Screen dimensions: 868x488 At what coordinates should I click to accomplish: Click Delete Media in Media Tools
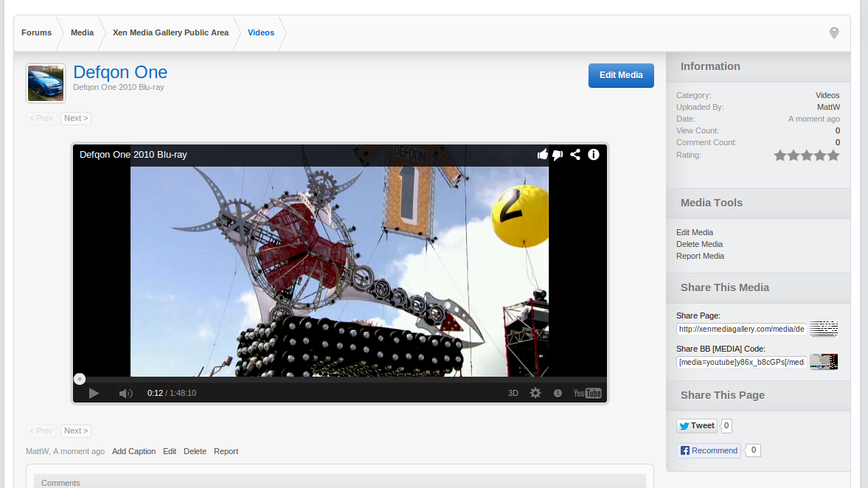(x=699, y=244)
